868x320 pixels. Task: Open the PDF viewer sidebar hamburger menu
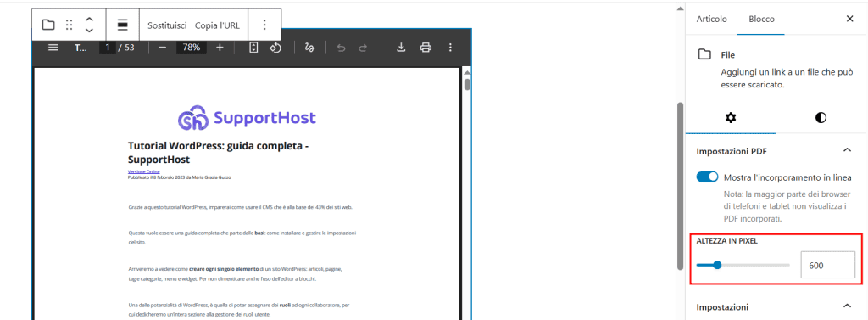tap(53, 48)
